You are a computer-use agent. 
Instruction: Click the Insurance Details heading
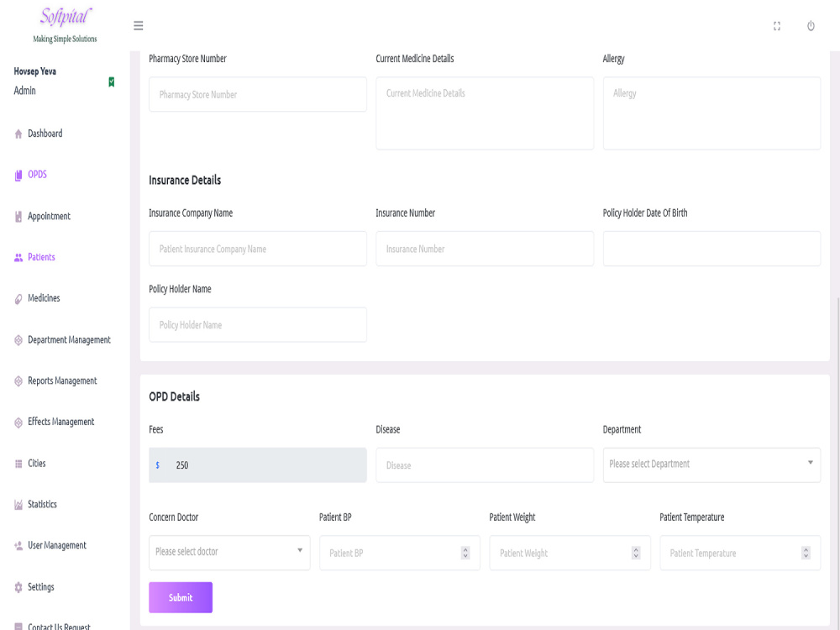185,180
